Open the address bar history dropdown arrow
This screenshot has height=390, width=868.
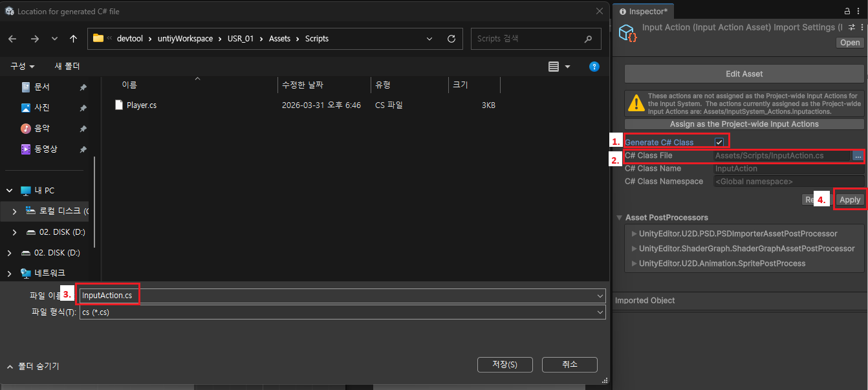pyautogui.click(x=429, y=39)
